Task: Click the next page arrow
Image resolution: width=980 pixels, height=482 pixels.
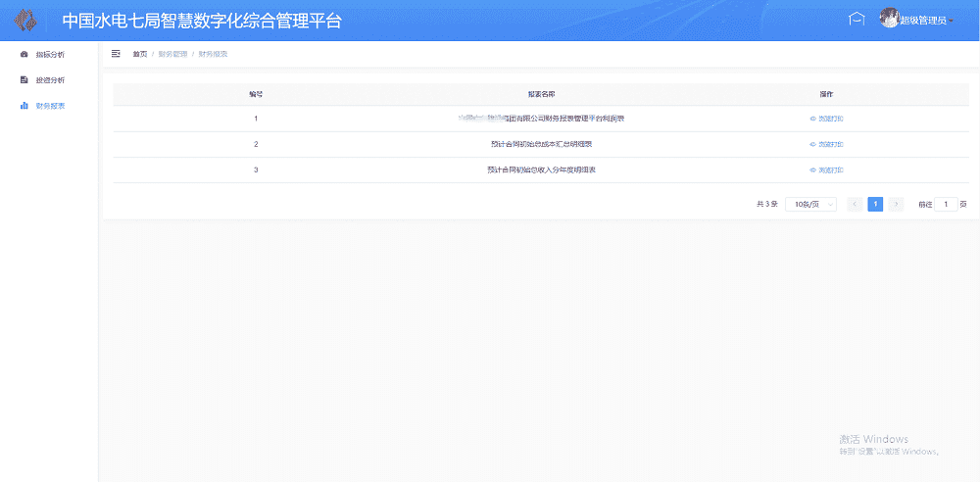Action: pyautogui.click(x=896, y=204)
